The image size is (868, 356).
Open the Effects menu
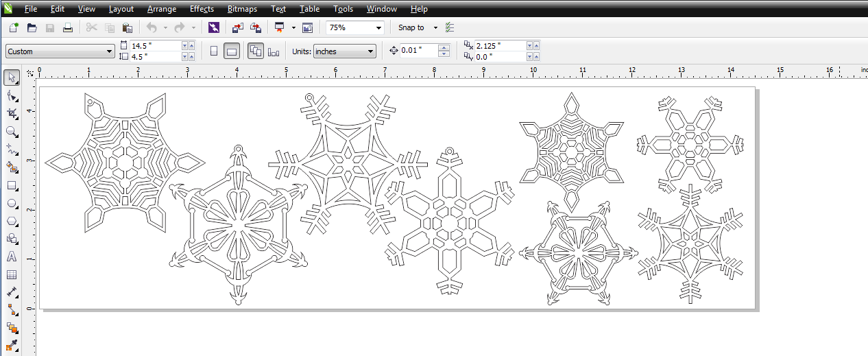pyautogui.click(x=202, y=9)
